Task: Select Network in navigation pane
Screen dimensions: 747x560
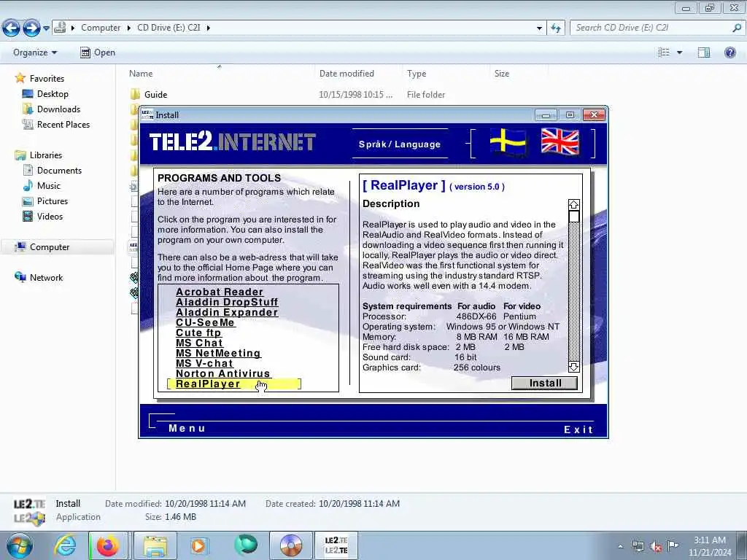Action: coord(46,277)
